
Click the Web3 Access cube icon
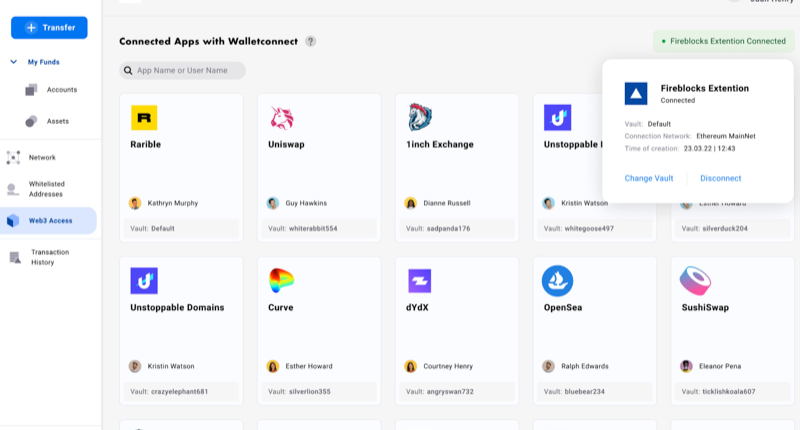[13, 221]
